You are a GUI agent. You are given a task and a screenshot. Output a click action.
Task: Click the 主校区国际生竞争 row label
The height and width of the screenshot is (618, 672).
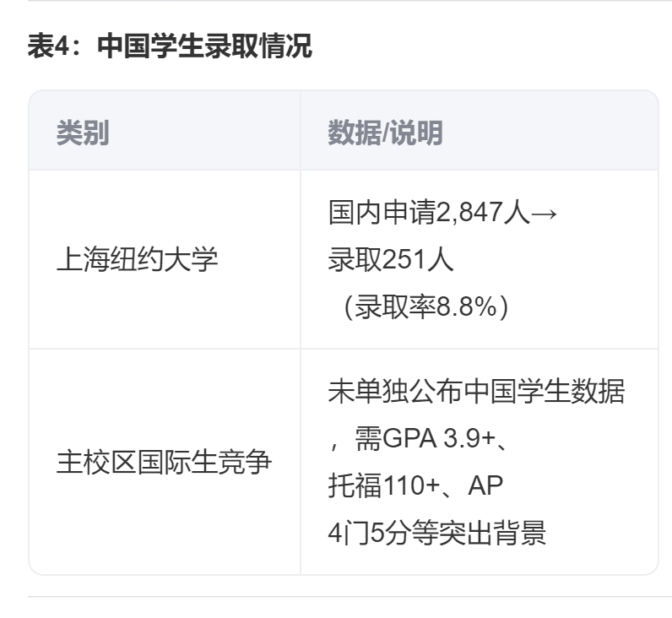(x=164, y=462)
